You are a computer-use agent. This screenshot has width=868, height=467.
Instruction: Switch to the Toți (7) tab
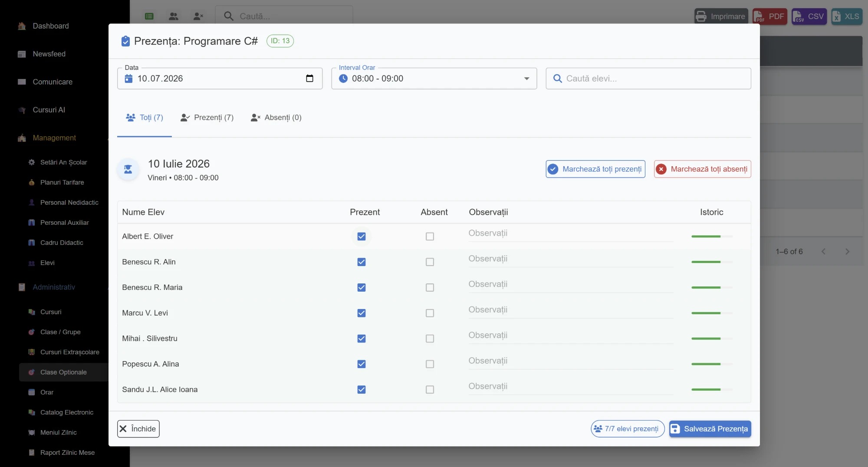pos(145,118)
